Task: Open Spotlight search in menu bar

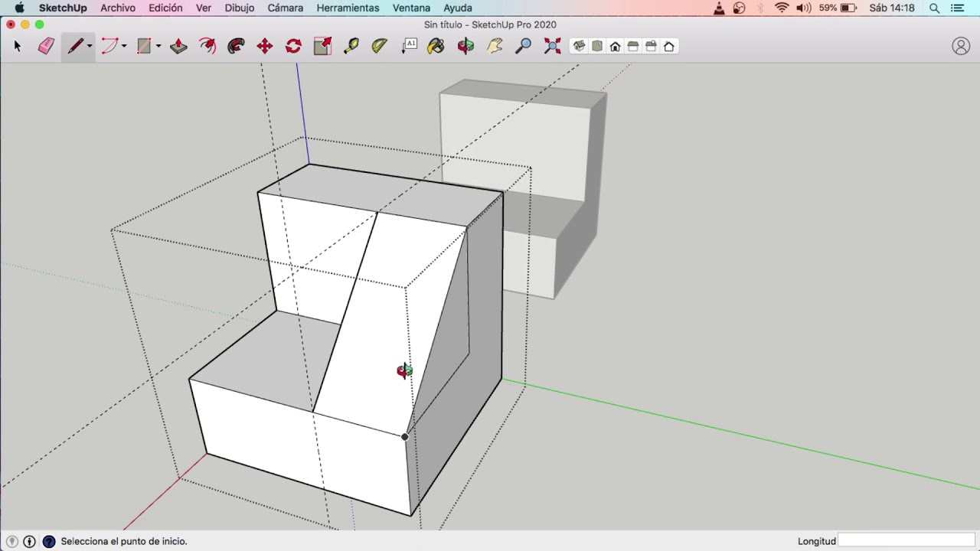Action: tap(934, 8)
